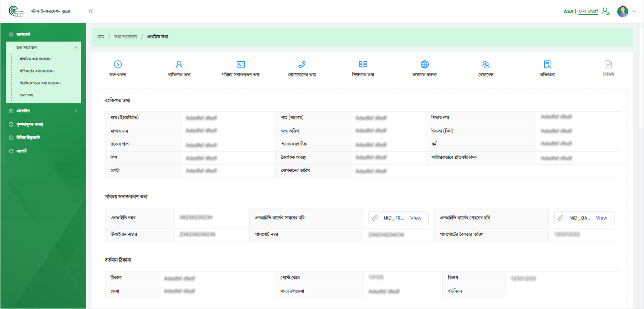
Task: Open সাপোর্ট sidebar item
Action: point(22,151)
